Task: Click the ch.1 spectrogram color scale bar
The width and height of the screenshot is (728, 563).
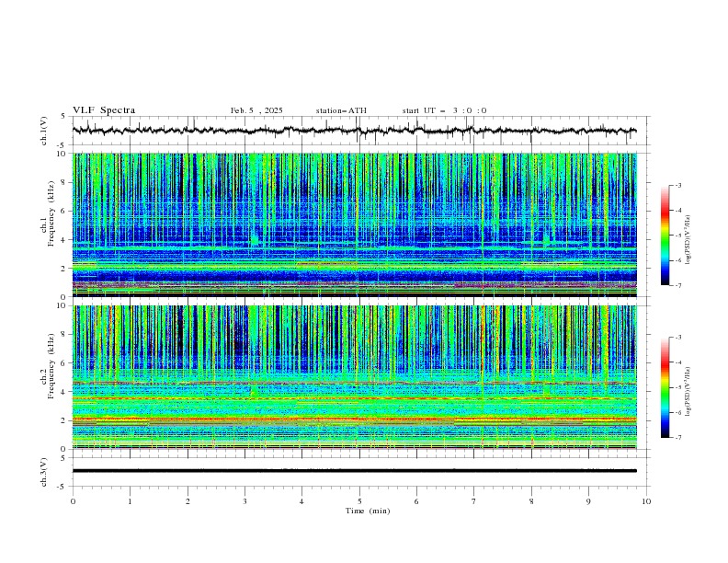Action: pos(665,236)
